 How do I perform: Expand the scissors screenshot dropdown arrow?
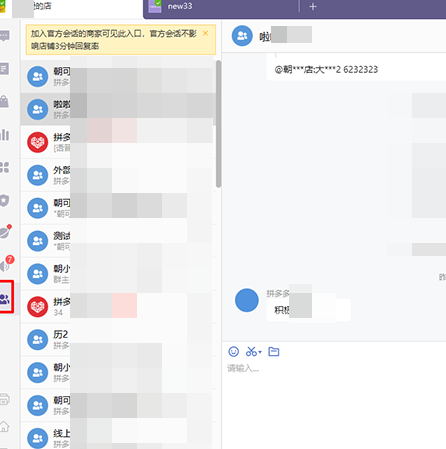(260, 352)
